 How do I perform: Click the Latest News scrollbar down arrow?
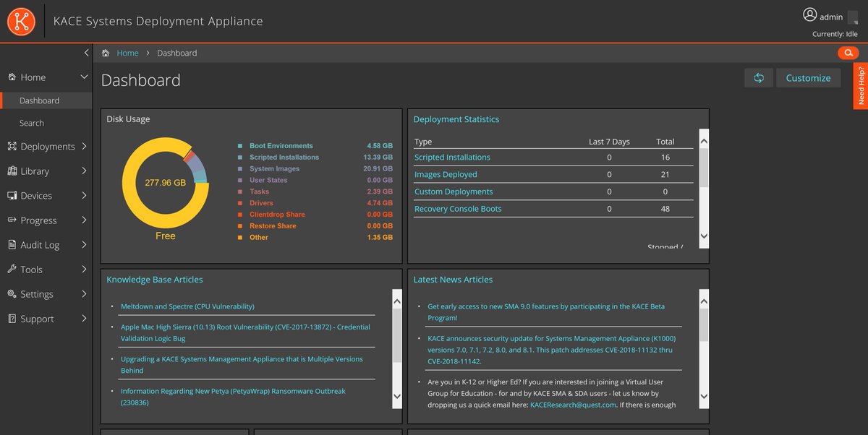(x=705, y=395)
